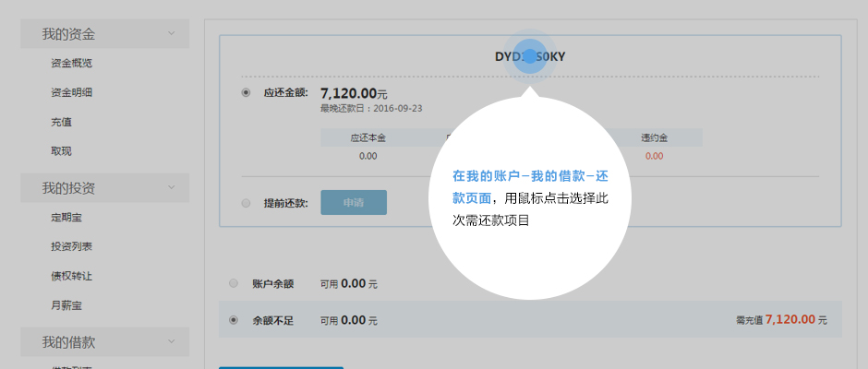Open 定期宝 in the sidebar
868x369 pixels.
coord(66,218)
